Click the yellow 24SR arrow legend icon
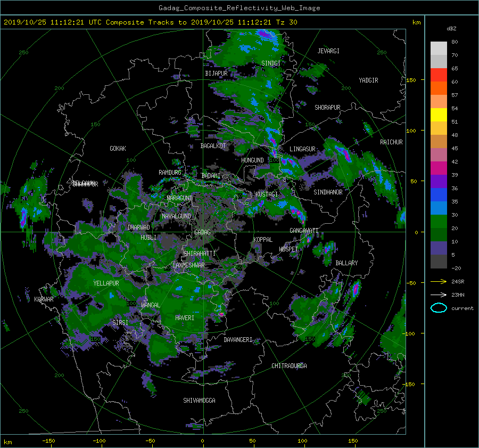 (439, 281)
